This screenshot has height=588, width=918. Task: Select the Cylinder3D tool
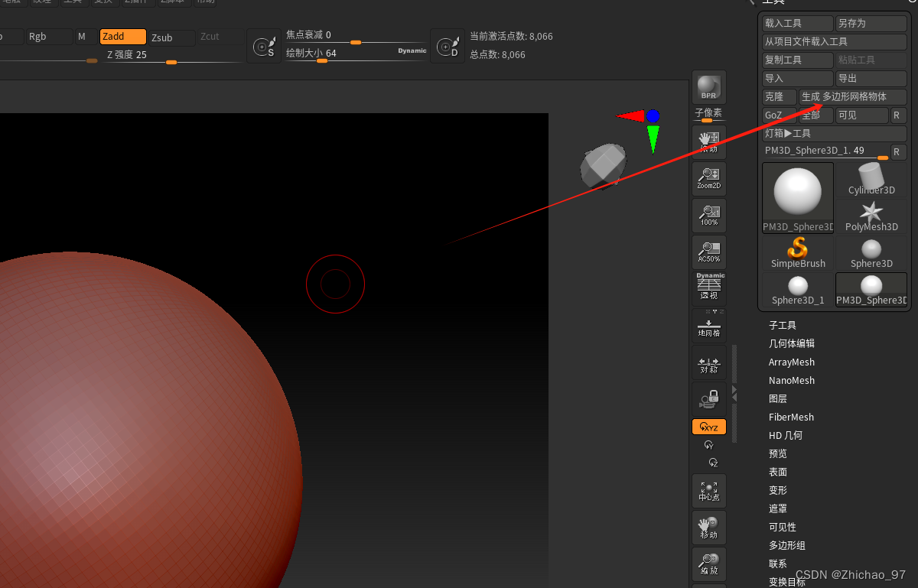pos(871,180)
